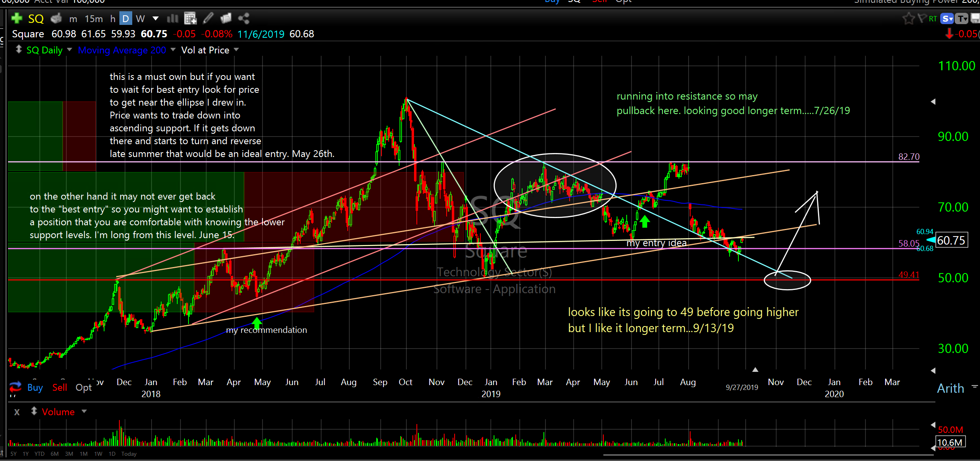Toggle the 15m time frame
The image size is (980, 461).
pos(94,18)
